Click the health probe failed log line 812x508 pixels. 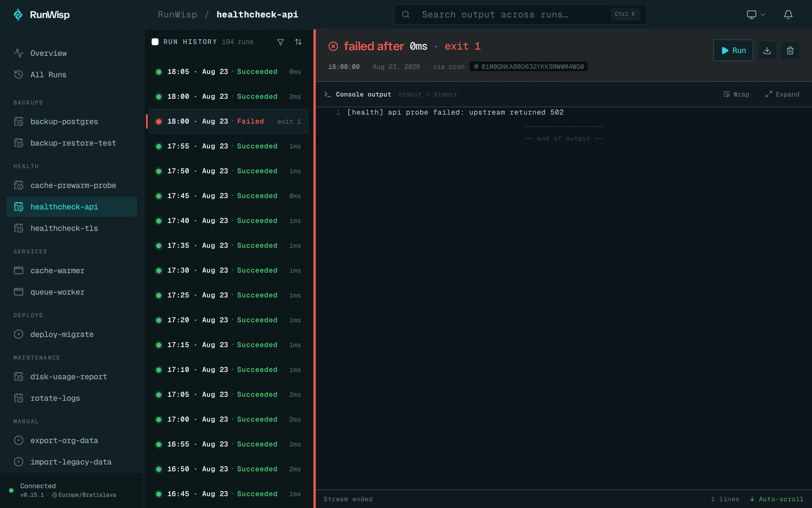[455, 112]
